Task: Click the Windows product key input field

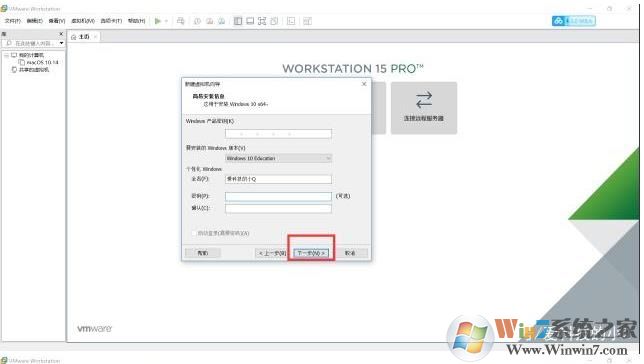Action: point(278,134)
